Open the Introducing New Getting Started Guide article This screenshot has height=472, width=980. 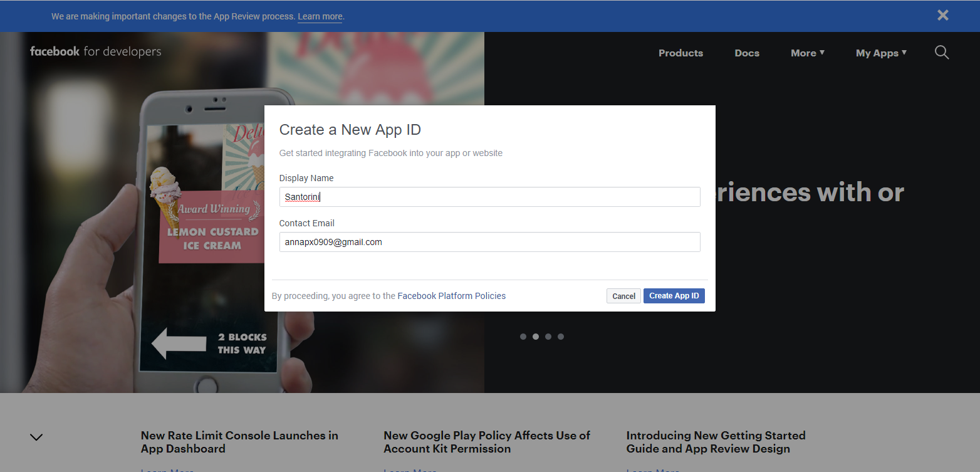point(716,442)
